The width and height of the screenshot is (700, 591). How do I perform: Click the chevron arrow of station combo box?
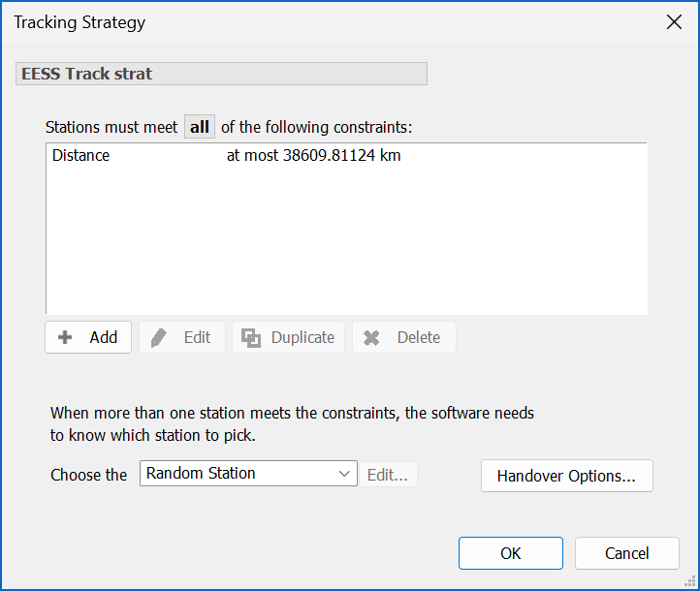pos(344,474)
